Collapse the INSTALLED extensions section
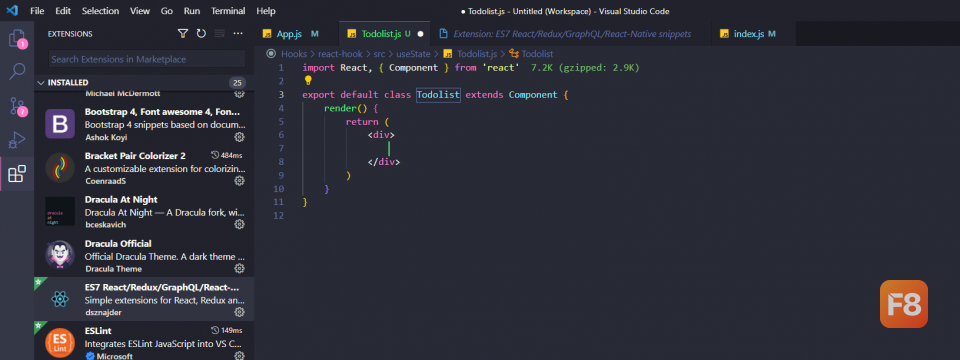The image size is (960, 360). [40, 83]
